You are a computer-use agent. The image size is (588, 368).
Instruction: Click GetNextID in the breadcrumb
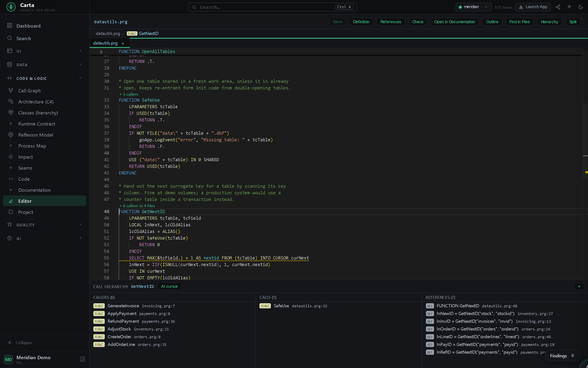pos(148,33)
